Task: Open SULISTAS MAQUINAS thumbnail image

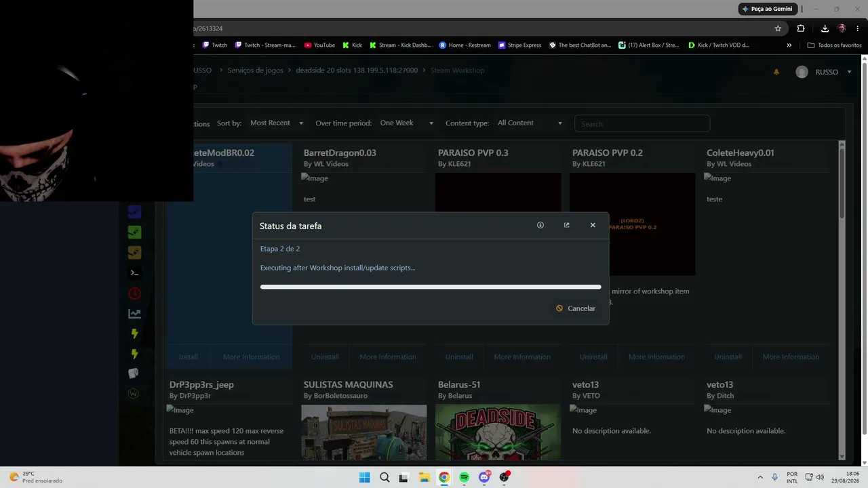Action: (x=364, y=432)
